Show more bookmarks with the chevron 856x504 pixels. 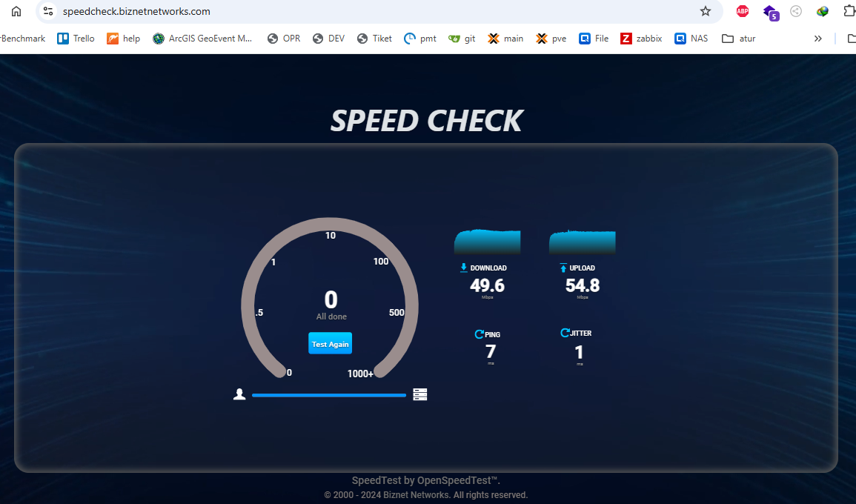point(817,39)
